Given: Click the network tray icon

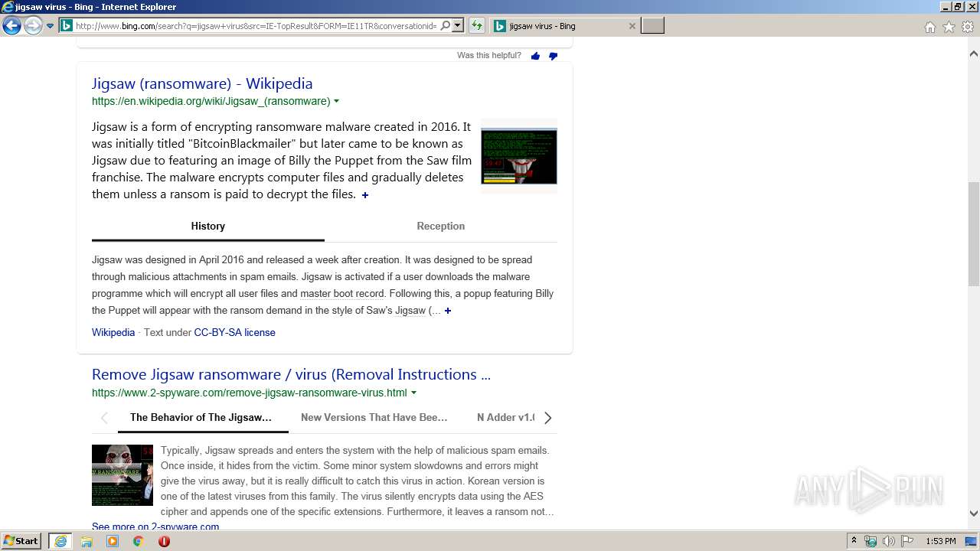Looking at the screenshot, I should click(871, 541).
